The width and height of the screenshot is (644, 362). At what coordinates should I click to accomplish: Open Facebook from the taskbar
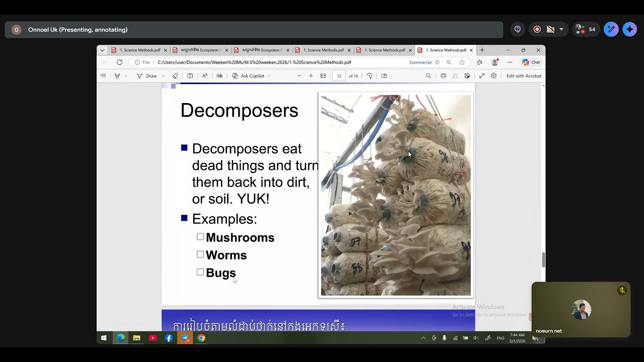tap(169, 338)
